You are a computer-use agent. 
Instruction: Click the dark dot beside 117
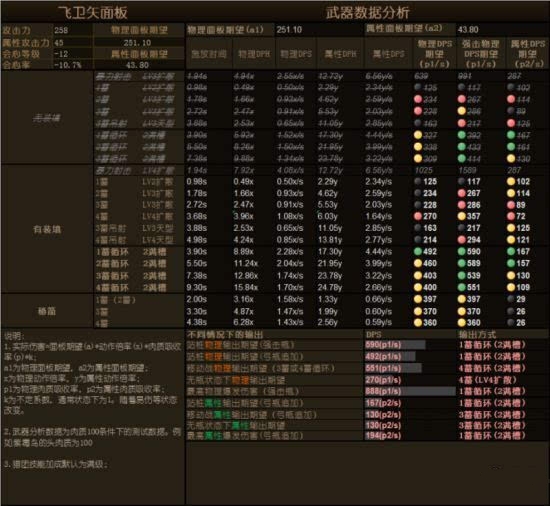pos(462,181)
